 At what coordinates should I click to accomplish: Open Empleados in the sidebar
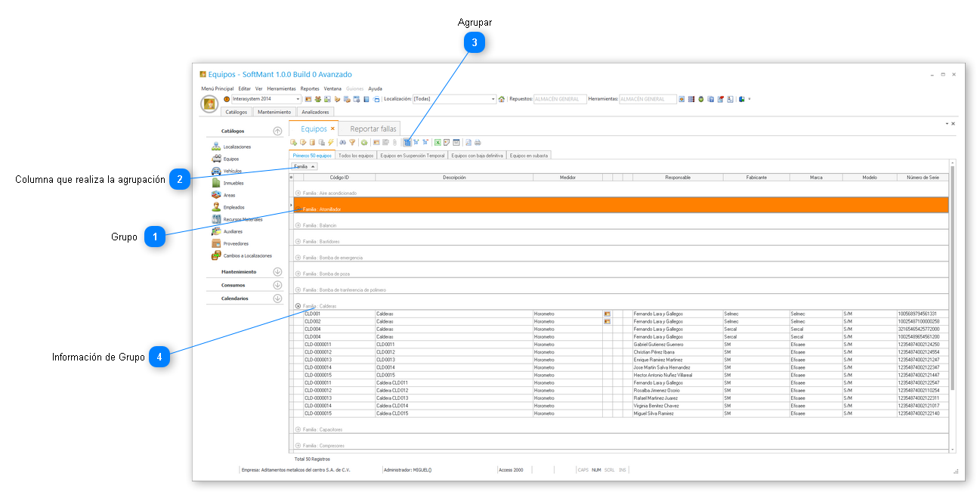pyautogui.click(x=234, y=207)
